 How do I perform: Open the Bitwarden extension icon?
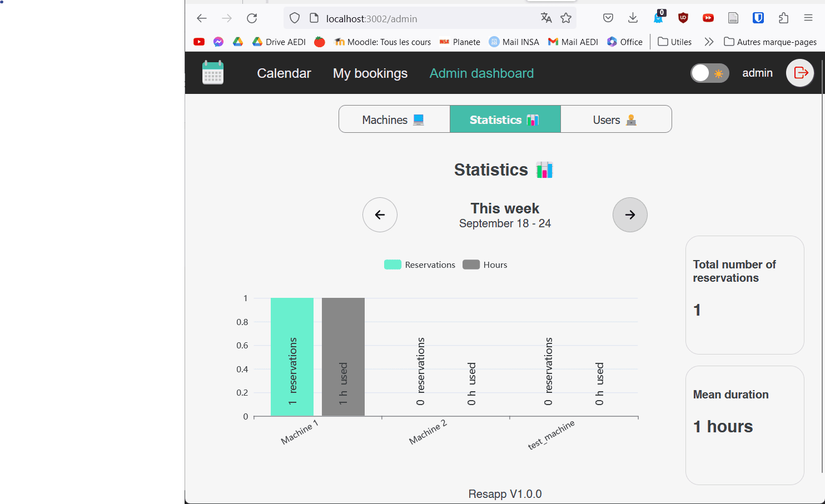pyautogui.click(x=758, y=18)
